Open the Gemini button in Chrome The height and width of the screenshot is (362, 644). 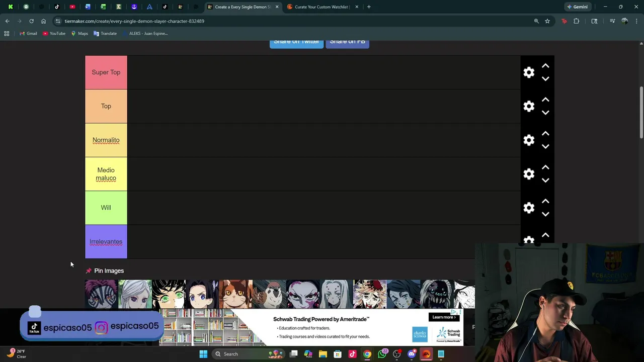click(577, 7)
